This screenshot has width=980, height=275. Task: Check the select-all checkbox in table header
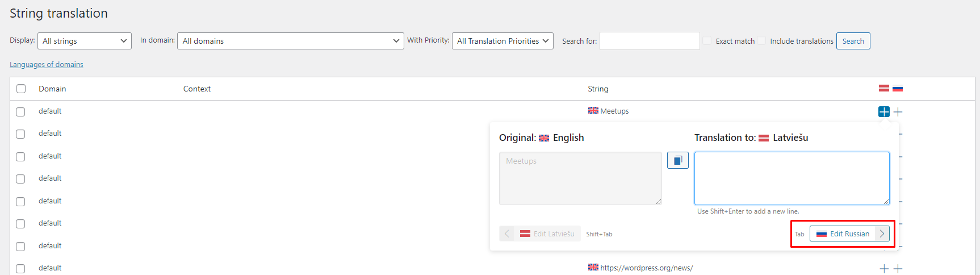21,89
